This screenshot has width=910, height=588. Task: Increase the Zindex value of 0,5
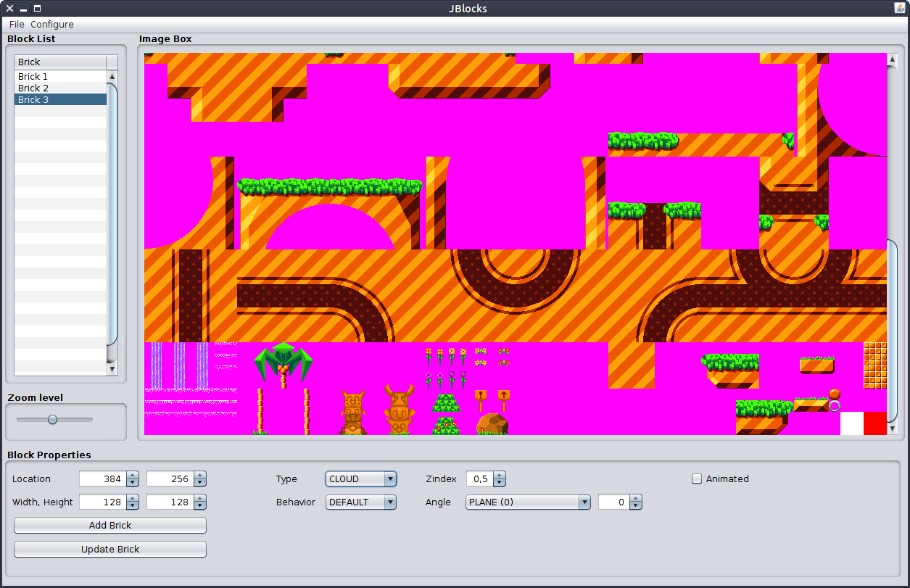(499, 475)
